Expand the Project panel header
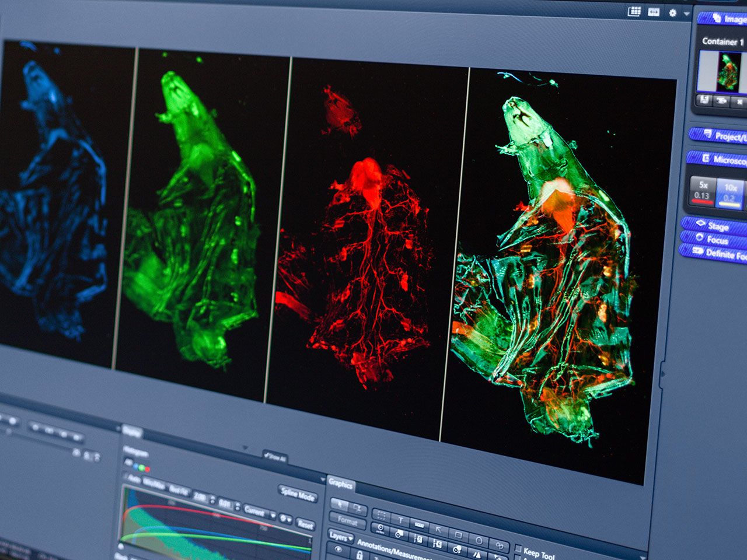The height and width of the screenshot is (560, 747). [719, 135]
